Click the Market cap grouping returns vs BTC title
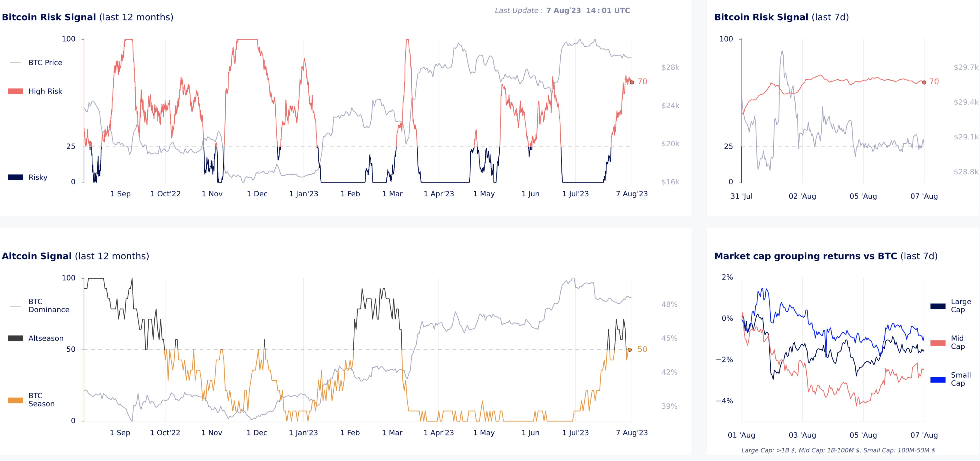The image size is (980, 461). point(825,256)
